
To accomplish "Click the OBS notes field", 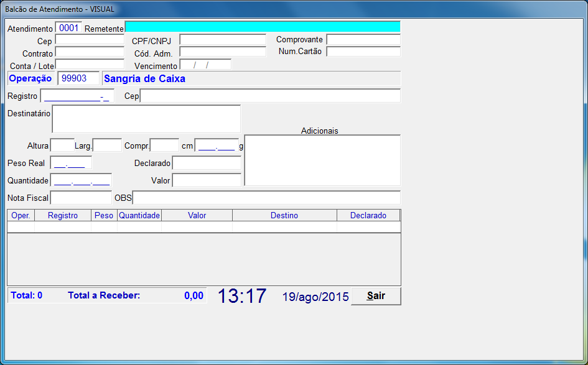I will (x=267, y=198).
